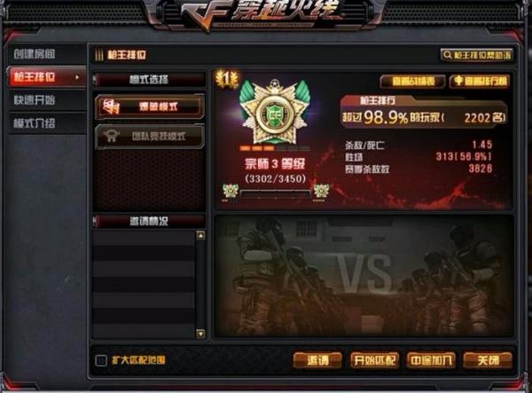Expand the 枪王排位 arrow in sidebar
This screenshot has height=393, width=532.
pyautogui.click(x=77, y=77)
